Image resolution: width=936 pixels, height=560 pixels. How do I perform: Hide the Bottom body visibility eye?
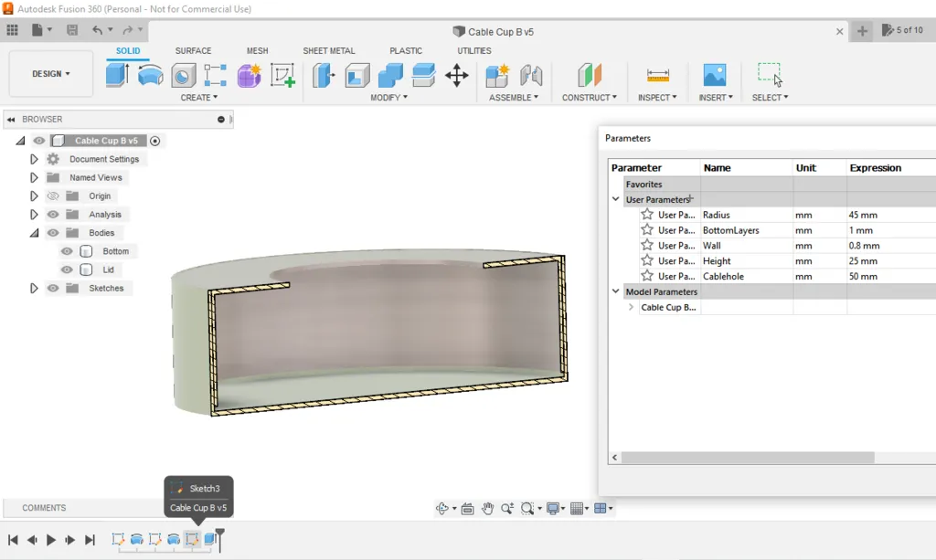point(67,251)
